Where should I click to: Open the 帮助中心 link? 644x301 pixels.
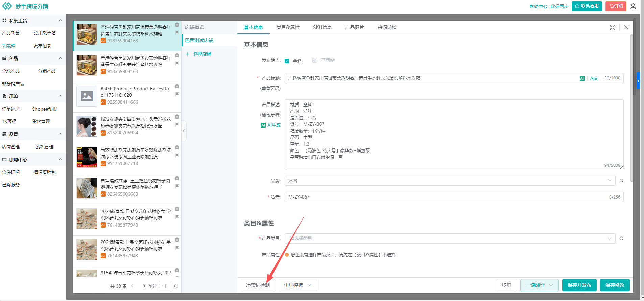point(539,6)
